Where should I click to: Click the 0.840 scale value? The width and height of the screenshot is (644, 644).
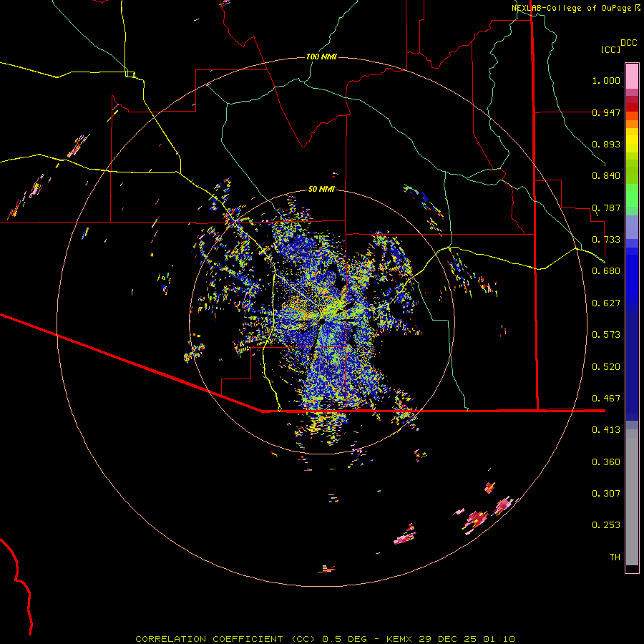point(606,176)
